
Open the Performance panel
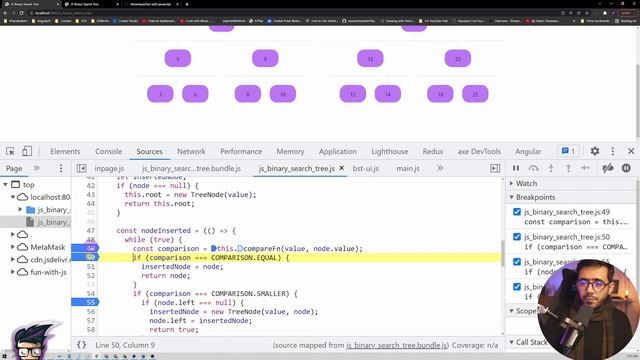point(241,151)
